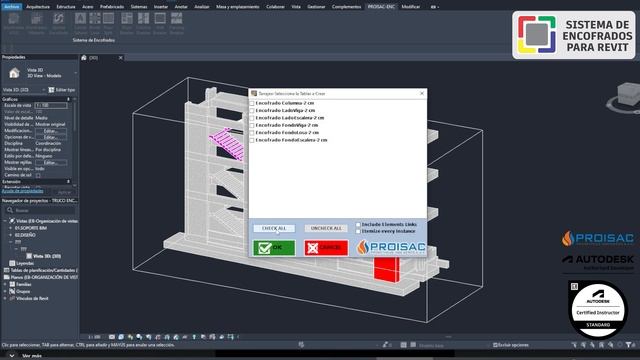Click the 3D view house icon in Properties

15,73
